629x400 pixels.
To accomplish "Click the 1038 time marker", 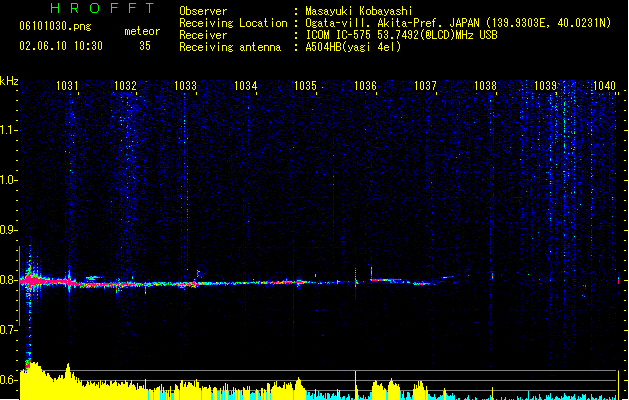I will point(485,86).
